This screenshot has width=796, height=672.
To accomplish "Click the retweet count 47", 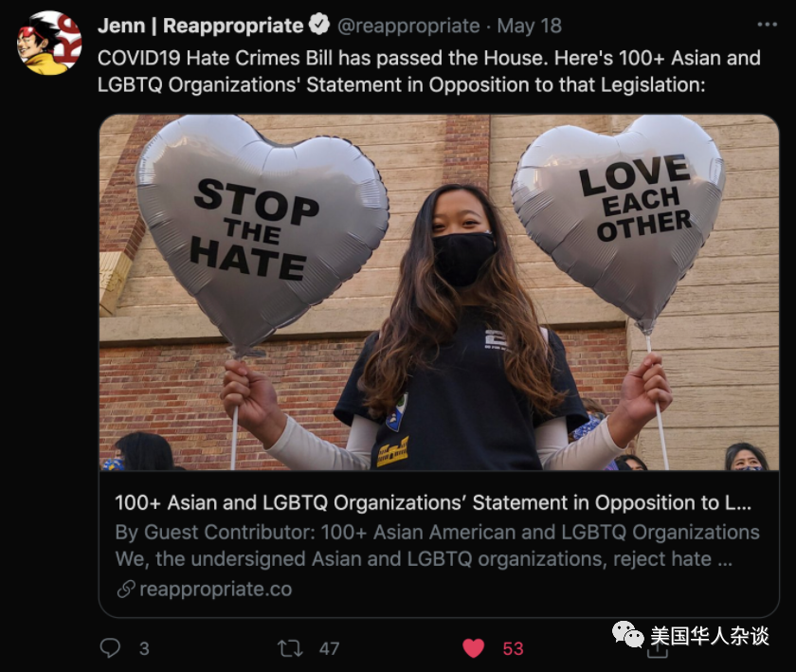I will click(x=329, y=648).
